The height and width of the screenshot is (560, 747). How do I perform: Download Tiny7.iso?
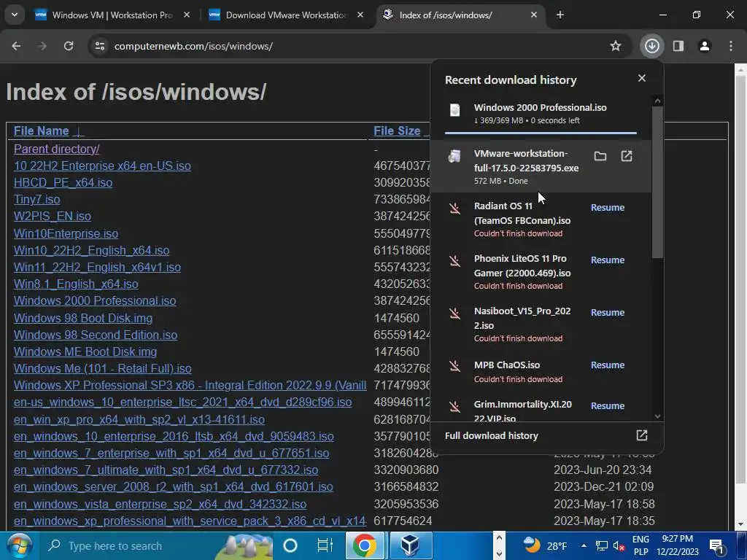pos(36,200)
